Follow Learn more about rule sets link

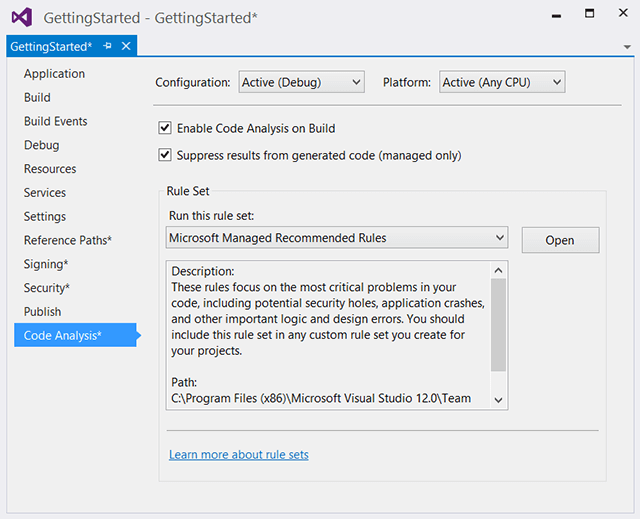click(239, 454)
